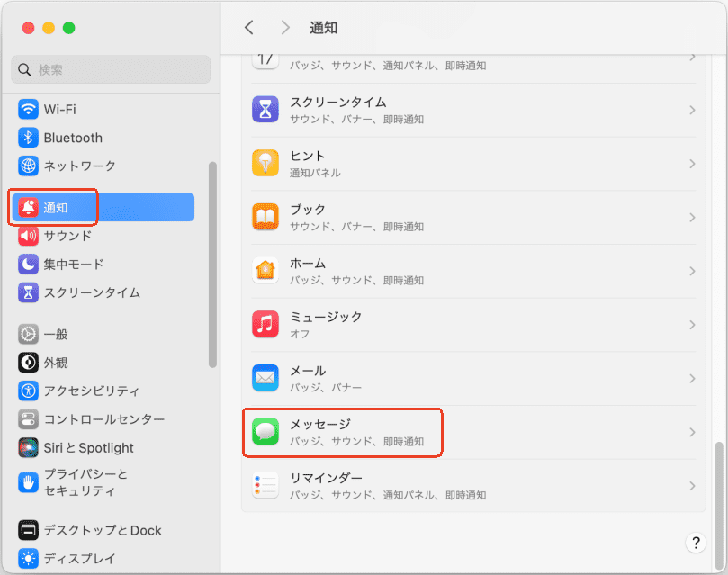Screen dimensions: 728x575
Task: Click the ディスプレイ sun icon
Action: pos(28,558)
